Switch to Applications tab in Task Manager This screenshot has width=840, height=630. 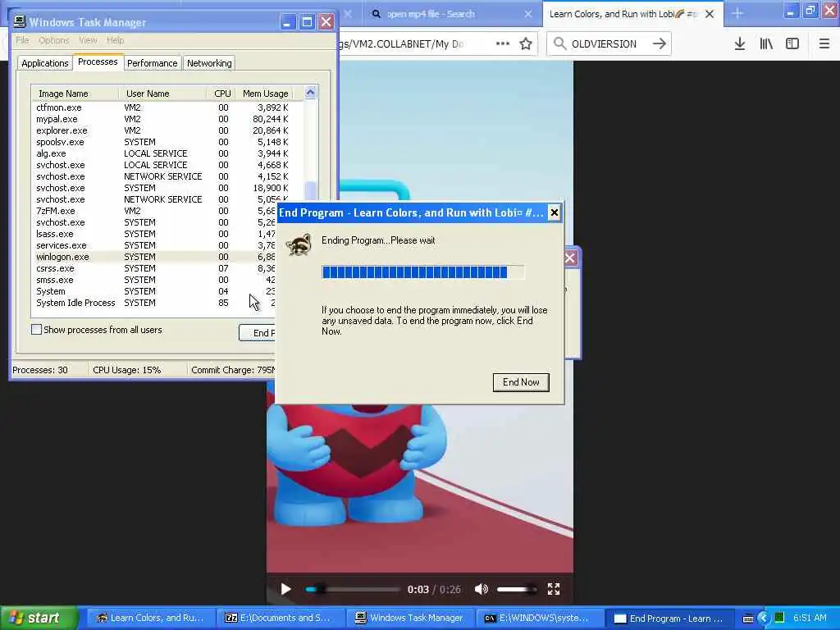click(x=45, y=63)
